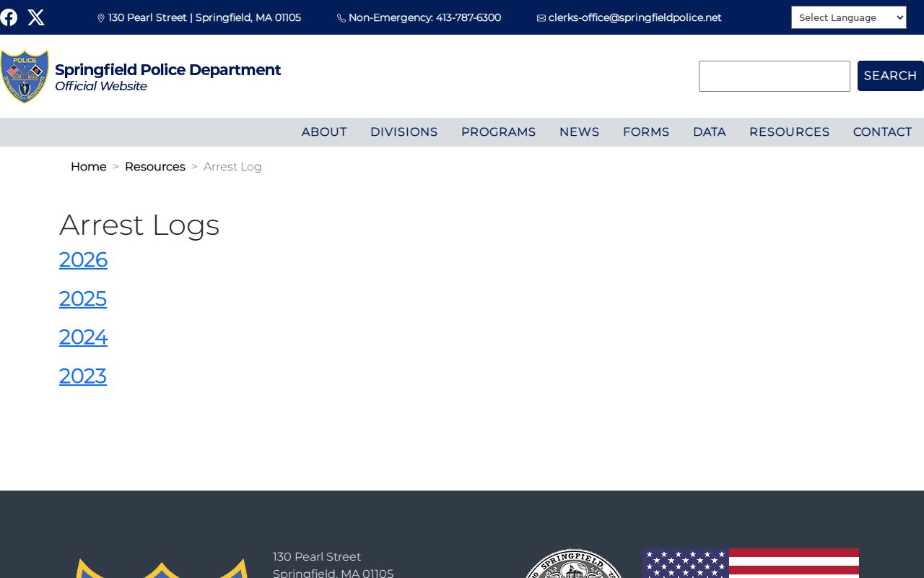Open the Resources menu

coord(790,132)
